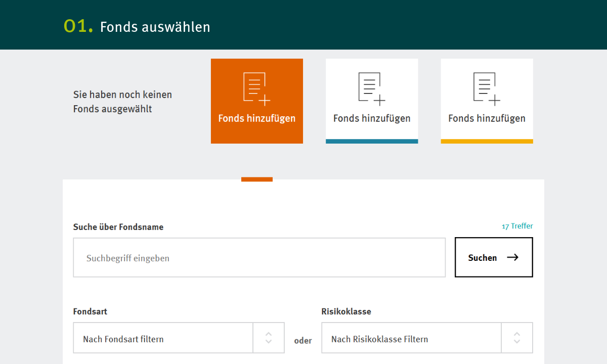Click the '17 Treffer' results count
The image size is (607, 364).
(517, 226)
